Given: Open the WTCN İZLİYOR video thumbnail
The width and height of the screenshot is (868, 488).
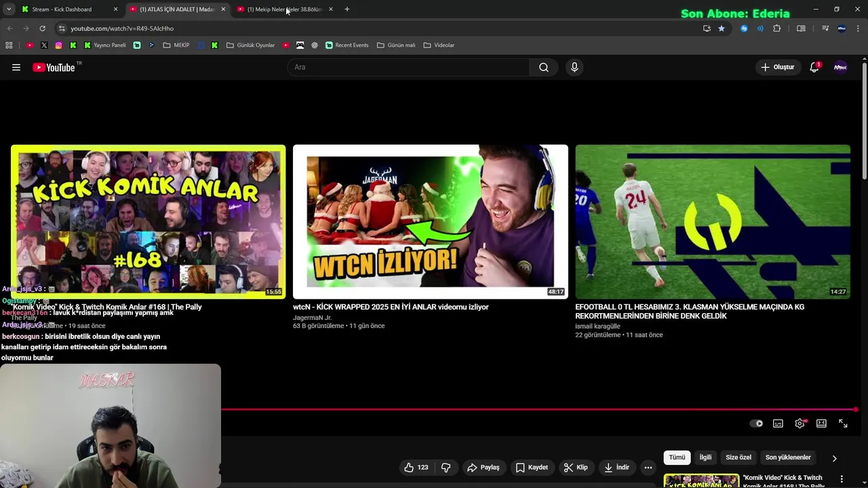Looking at the screenshot, I should tap(431, 222).
